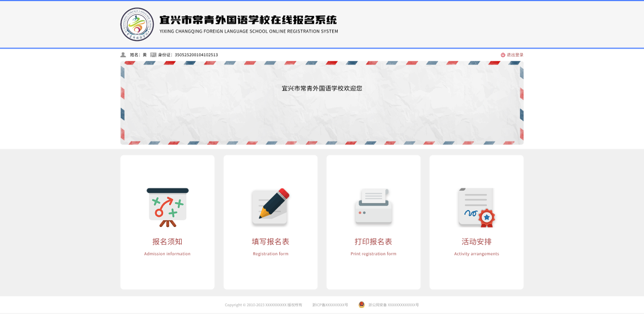Click the ID card icon beside 身份证
The height and width of the screenshot is (314, 644).
(153, 55)
